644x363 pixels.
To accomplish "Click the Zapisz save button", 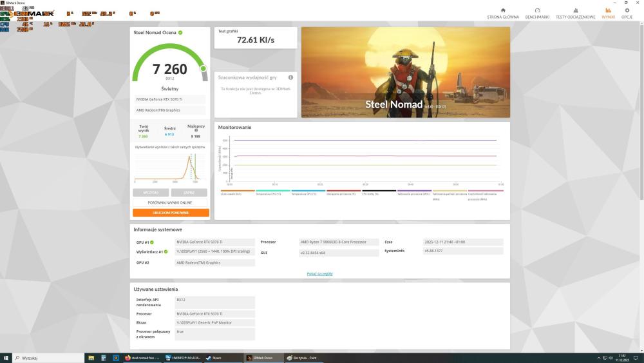I will (x=189, y=192).
